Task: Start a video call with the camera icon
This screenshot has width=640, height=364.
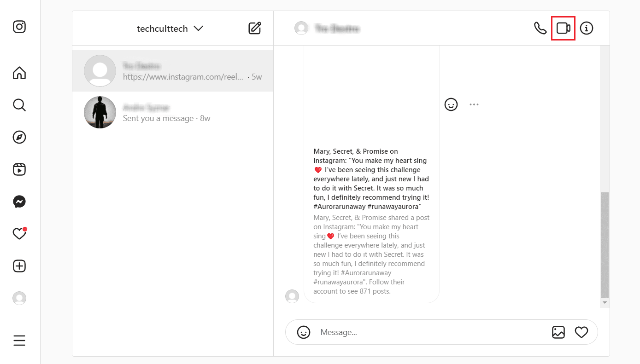Action: click(x=563, y=28)
